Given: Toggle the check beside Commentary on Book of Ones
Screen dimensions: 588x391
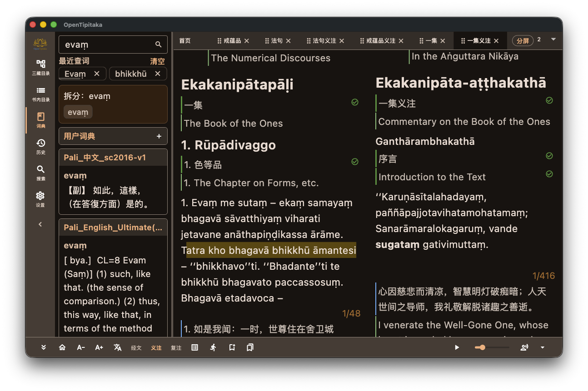Looking at the screenshot, I should point(549,100).
